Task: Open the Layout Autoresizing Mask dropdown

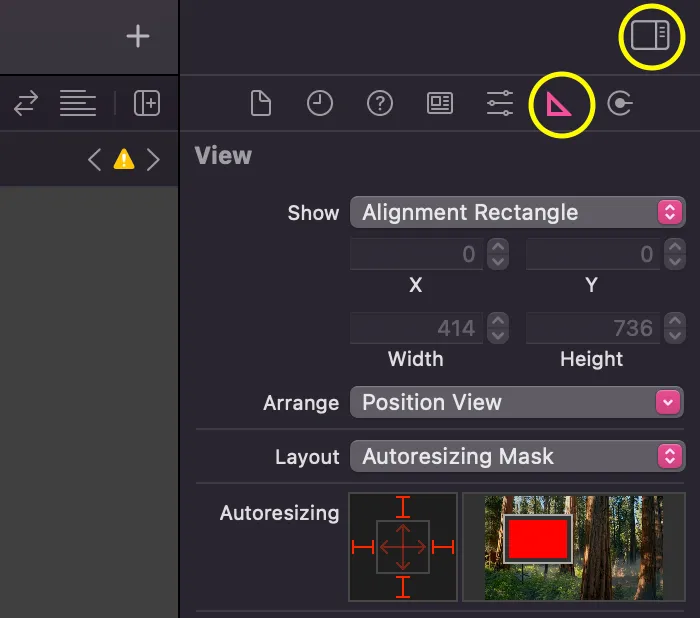Action: 517,456
